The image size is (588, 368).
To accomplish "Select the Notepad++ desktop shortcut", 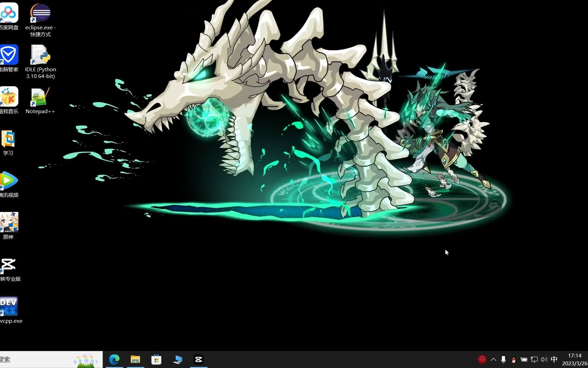I will (40, 100).
